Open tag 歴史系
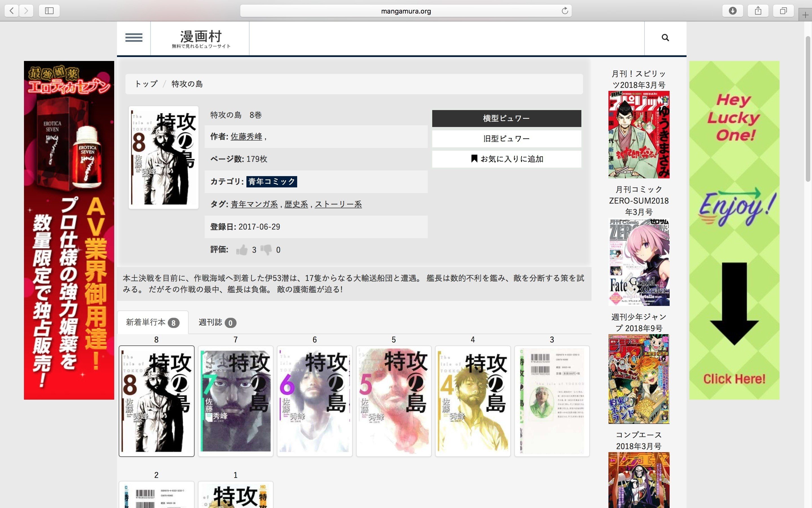 point(296,204)
